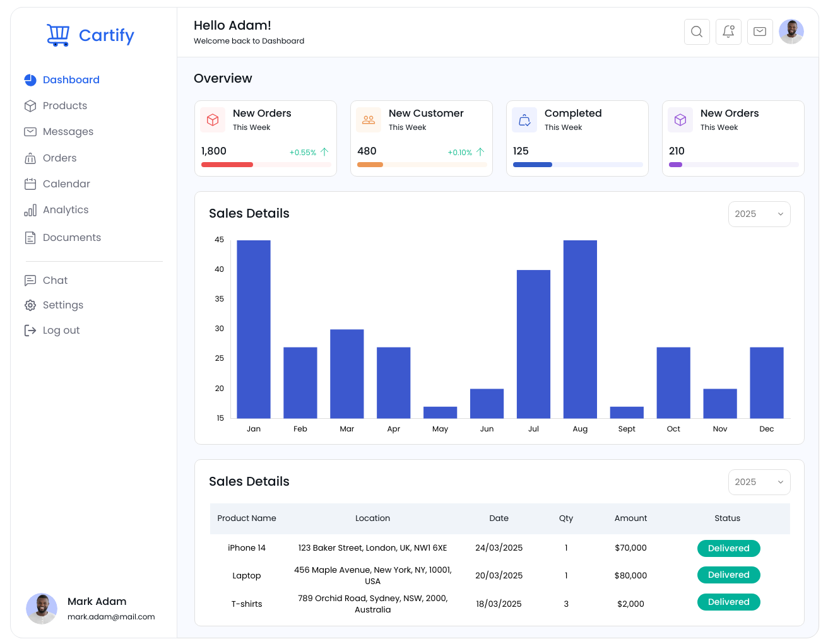Screen dimensions: 828x644
Task: Click the Dashboard pie icon in sidebar
Action: click(30, 80)
